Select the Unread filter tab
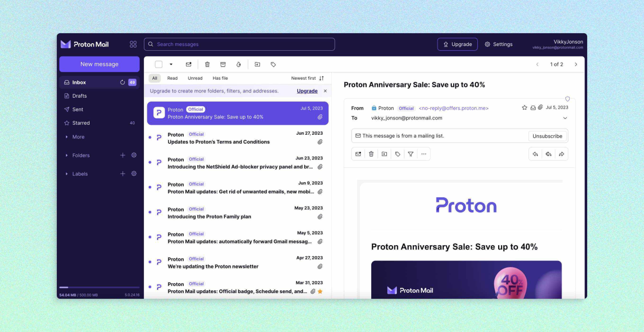Screen dimensions: 644x332 [x=195, y=78]
